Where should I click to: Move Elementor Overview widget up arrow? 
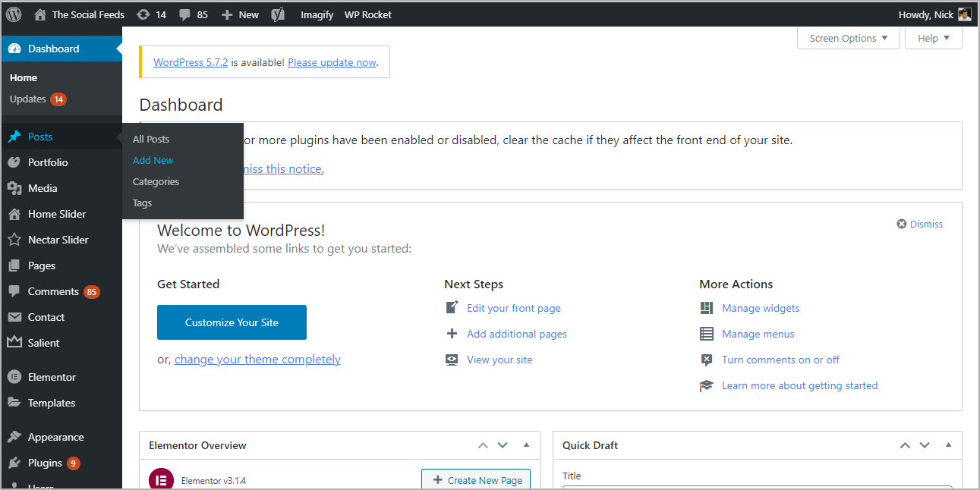(x=483, y=445)
